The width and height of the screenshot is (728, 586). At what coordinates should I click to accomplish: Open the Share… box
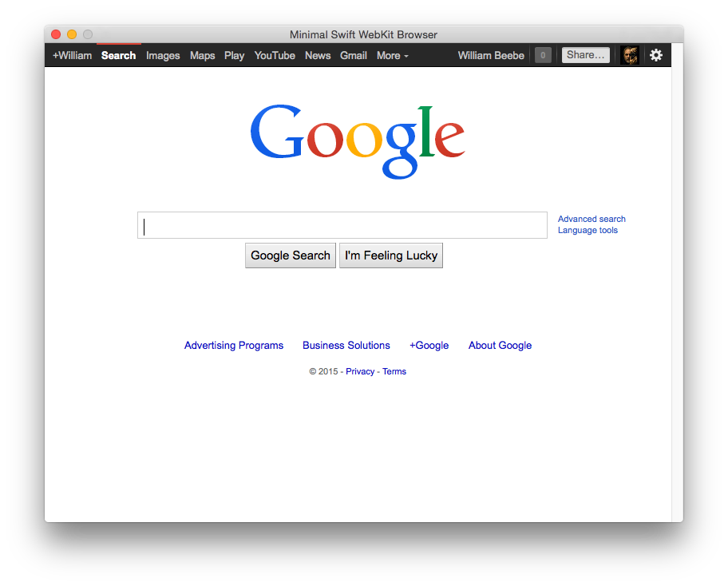pyautogui.click(x=585, y=55)
